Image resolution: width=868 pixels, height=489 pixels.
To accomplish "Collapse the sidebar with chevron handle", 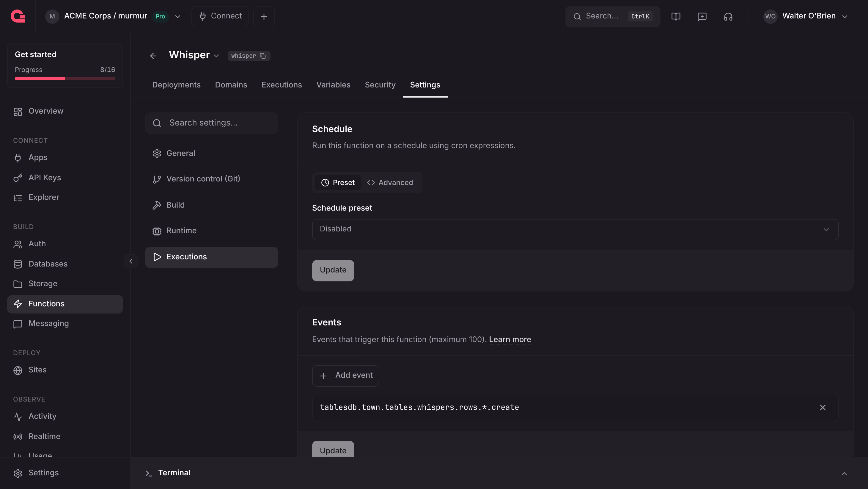I will pyautogui.click(x=131, y=261).
